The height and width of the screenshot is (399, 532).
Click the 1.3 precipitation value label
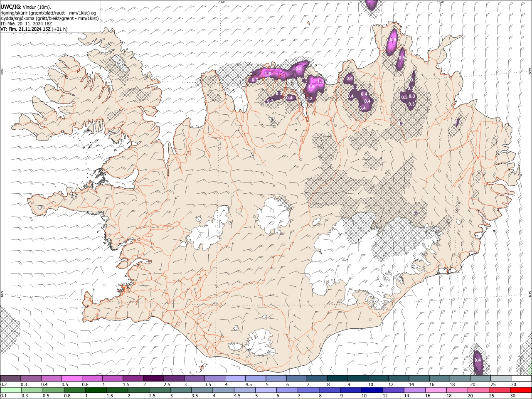pyautogui.click(x=320, y=81)
